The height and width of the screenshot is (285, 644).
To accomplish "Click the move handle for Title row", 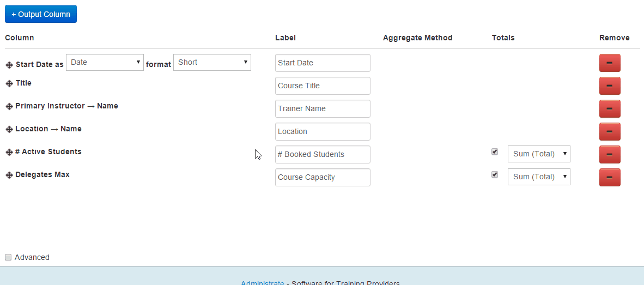I will point(9,83).
